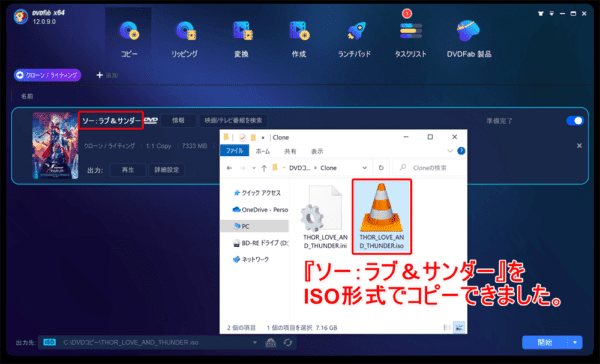This screenshot has width=600, height=364.
Task: Open the Explorer 共有 tab
Action: [290, 151]
